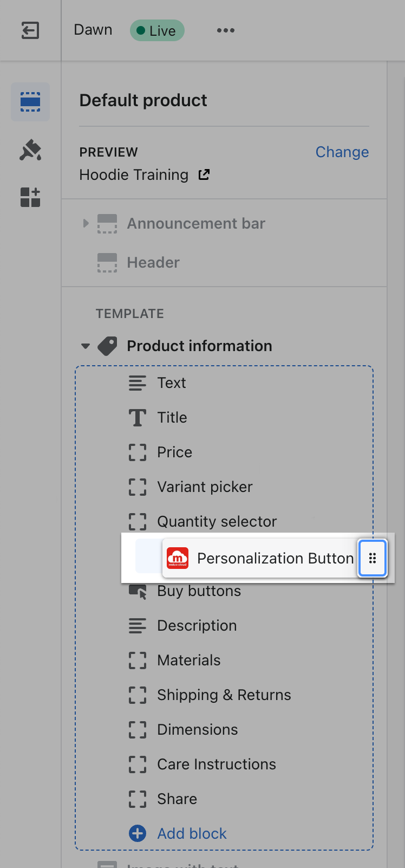Viewport: 405px width, 868px height.
Task: Open the Sections panel icon
Action: (x=30, y=102)
